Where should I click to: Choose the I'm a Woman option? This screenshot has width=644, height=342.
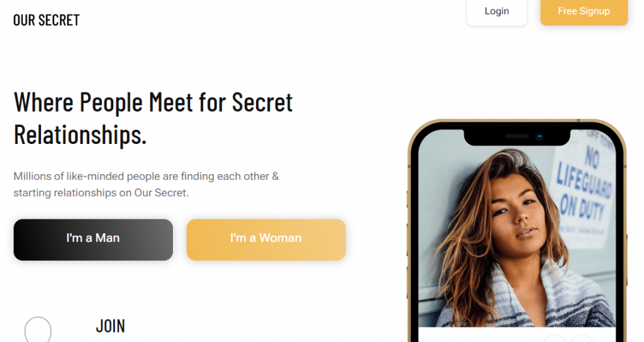point(266,240)
